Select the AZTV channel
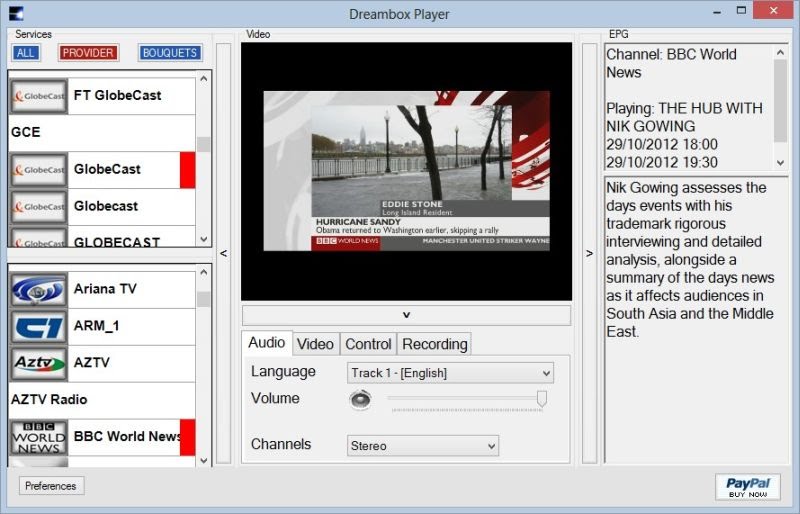This screenshot has width=800, height=514. click(102, 363)
